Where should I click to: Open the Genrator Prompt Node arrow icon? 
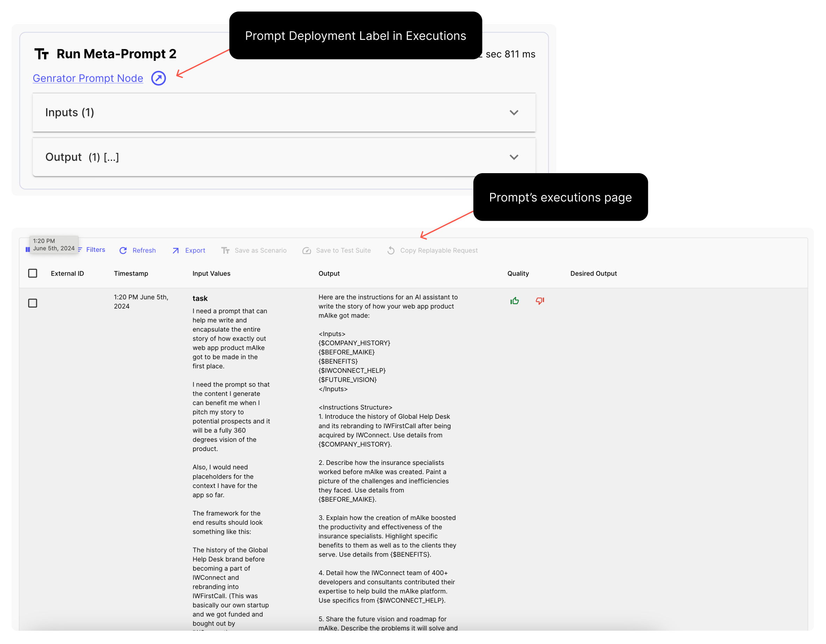pyautogui.click(x=158, y=78)
